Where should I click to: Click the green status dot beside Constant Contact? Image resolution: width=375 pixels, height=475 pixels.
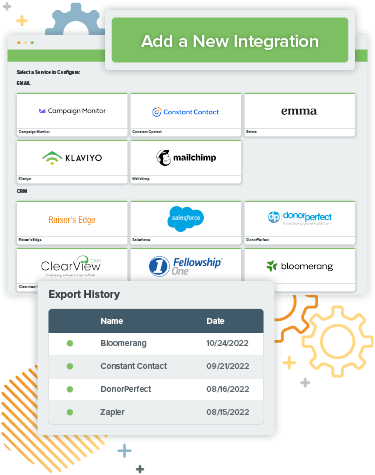tap(70, 366)
